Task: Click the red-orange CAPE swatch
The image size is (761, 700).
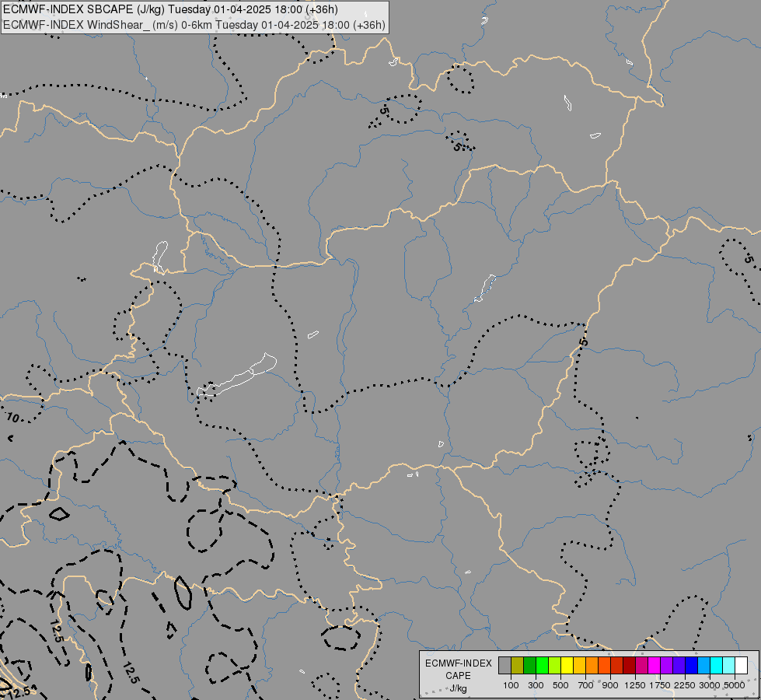Action: point(604,666)
